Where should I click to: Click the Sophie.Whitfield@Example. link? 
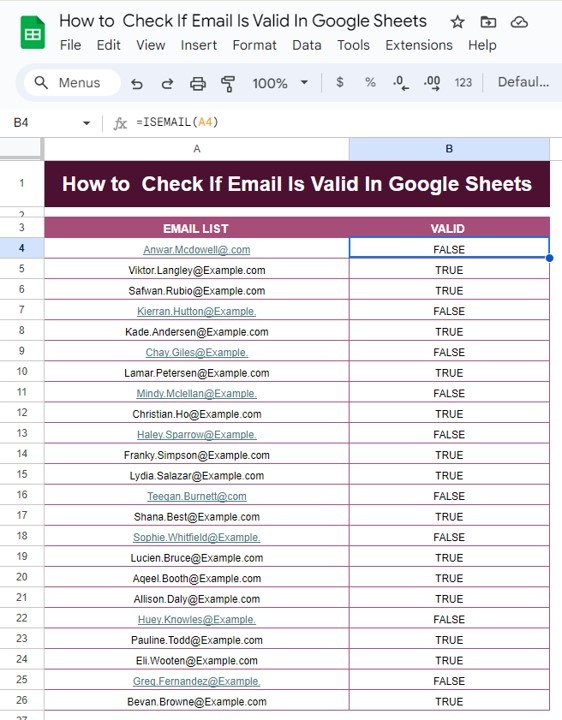pyautogui.click(x=197, y=537)
